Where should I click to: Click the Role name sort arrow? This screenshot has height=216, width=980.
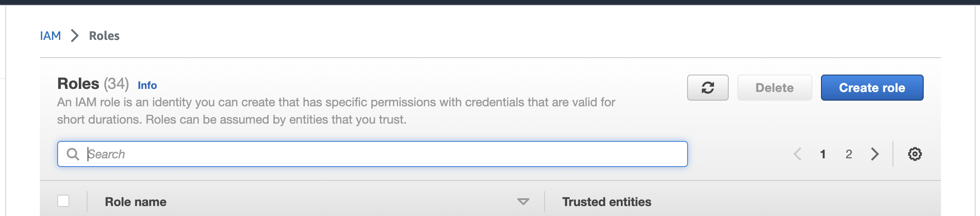(523, 202)
